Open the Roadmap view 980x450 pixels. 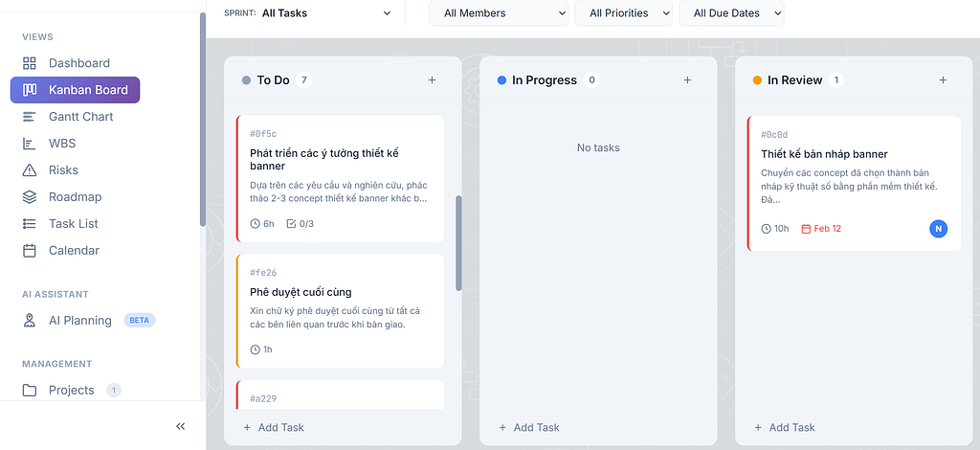75,197
